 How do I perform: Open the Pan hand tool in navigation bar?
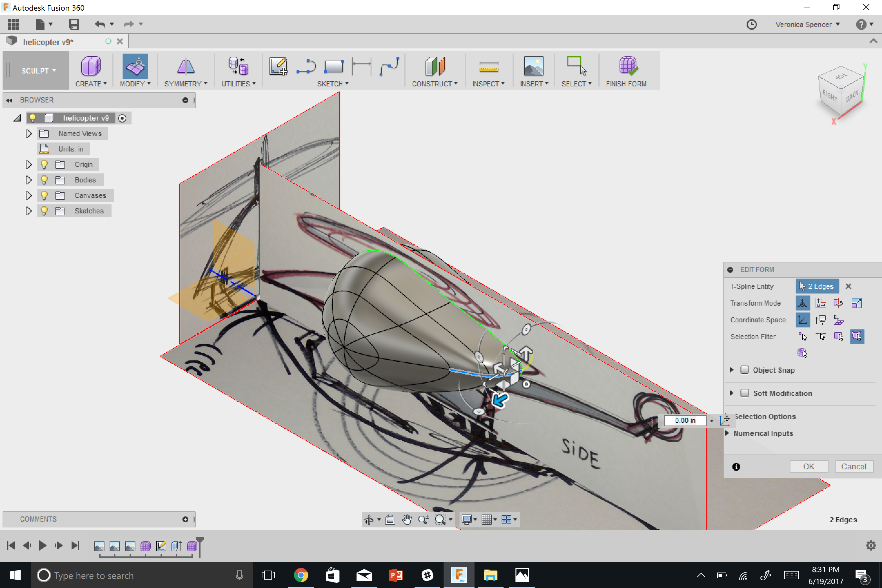(407, 519)
